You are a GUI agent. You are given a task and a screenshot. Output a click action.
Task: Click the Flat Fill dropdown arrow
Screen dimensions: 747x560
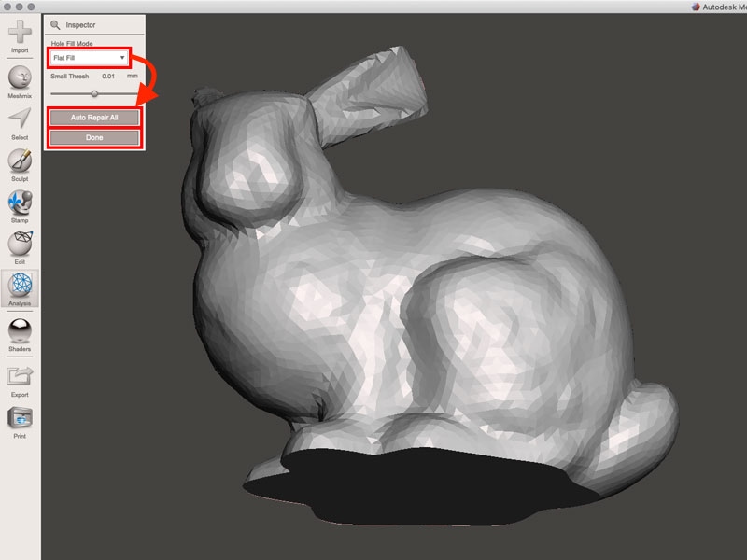coord(122,58)
